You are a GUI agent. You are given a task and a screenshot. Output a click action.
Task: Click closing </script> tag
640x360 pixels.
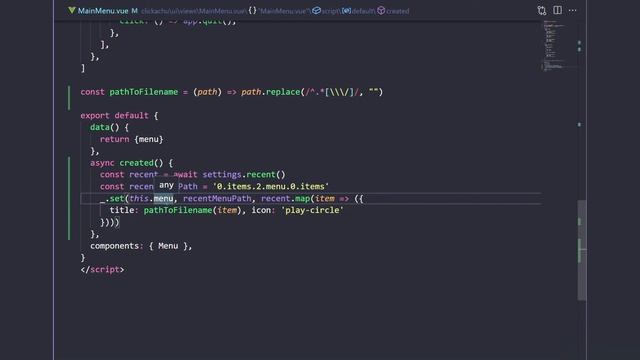(102, 270)
